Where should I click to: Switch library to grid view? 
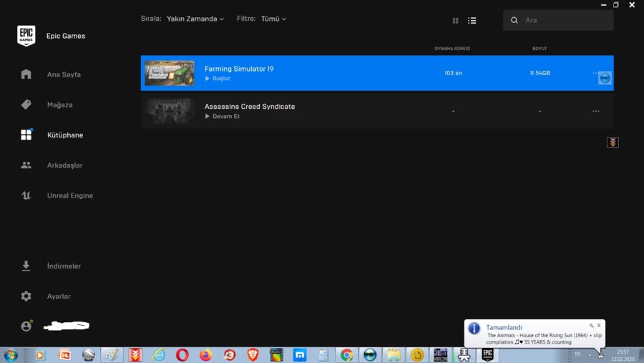[456, 21]
